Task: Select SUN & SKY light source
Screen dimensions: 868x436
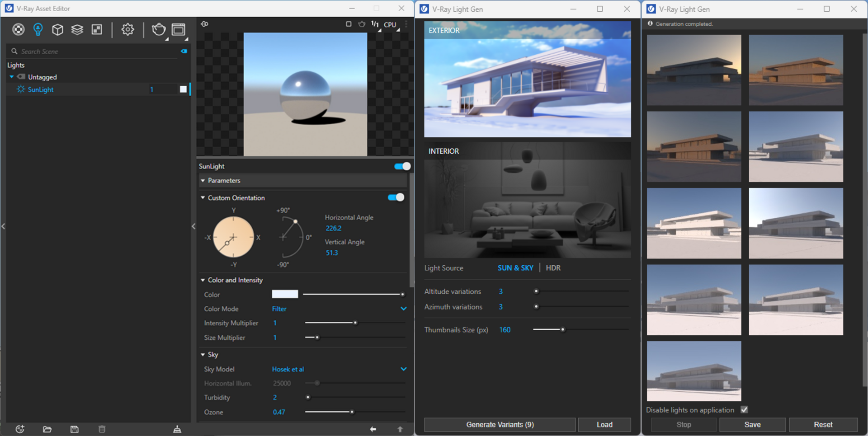Action: (x=515, y=268)
